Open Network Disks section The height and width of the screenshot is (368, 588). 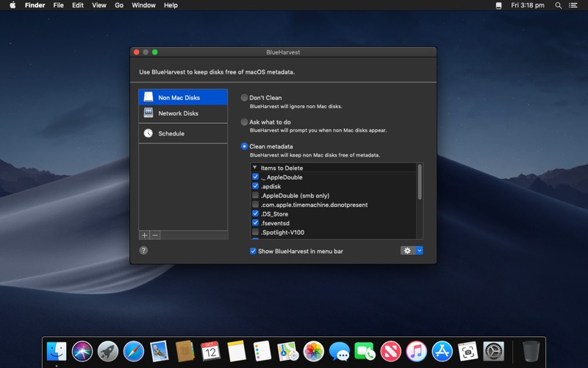coord(178,113)
